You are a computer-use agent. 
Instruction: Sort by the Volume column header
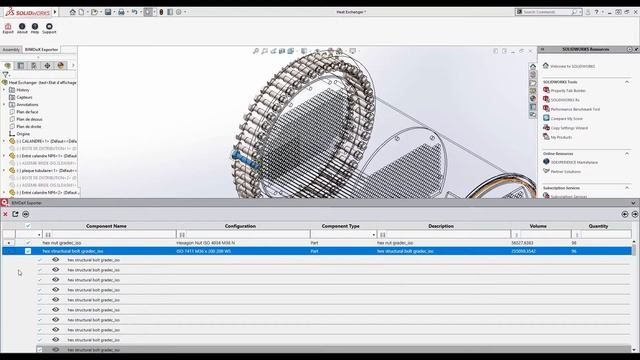pyautogui.click(x=538, y=226)
